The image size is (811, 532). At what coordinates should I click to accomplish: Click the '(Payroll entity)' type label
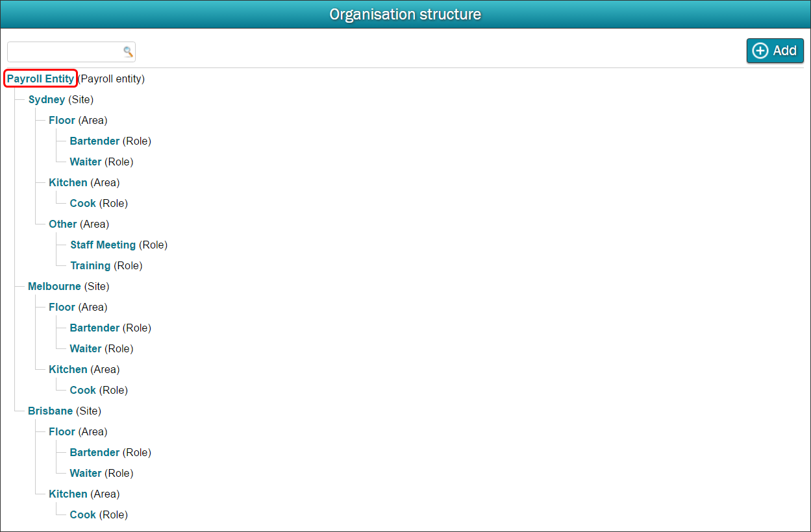pos(111,79)
